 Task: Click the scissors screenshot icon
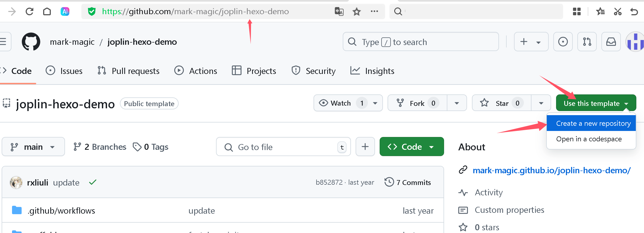coord(618,11)
